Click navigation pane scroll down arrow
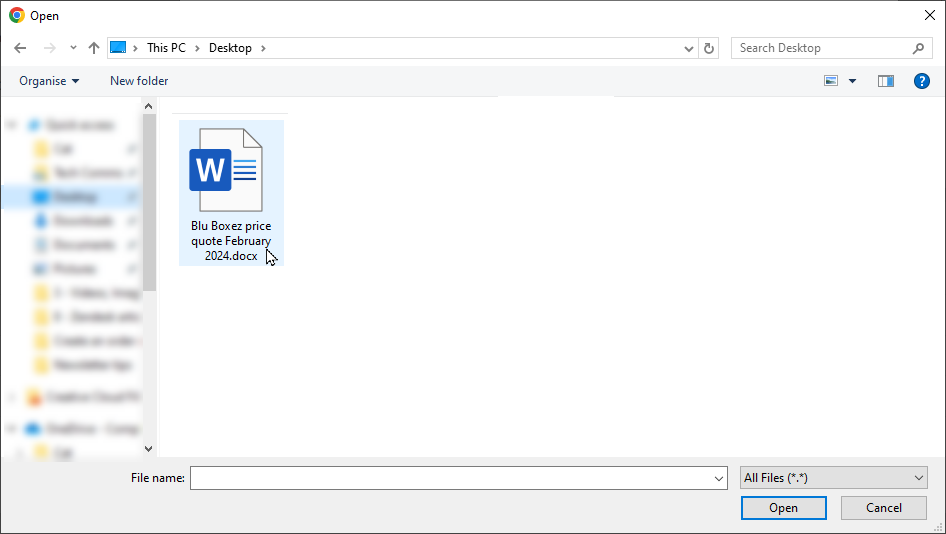This screenshot has height=534, width=946. (x=149, y=448)
